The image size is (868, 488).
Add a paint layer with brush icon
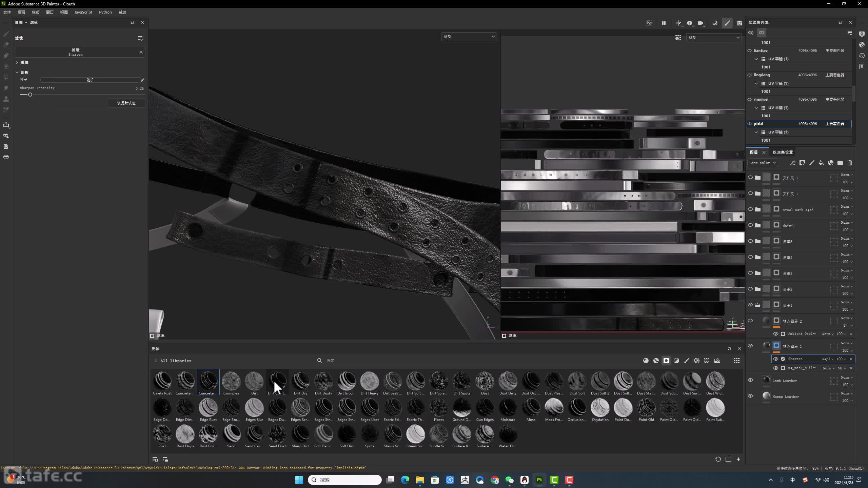[x=811, y=163]
